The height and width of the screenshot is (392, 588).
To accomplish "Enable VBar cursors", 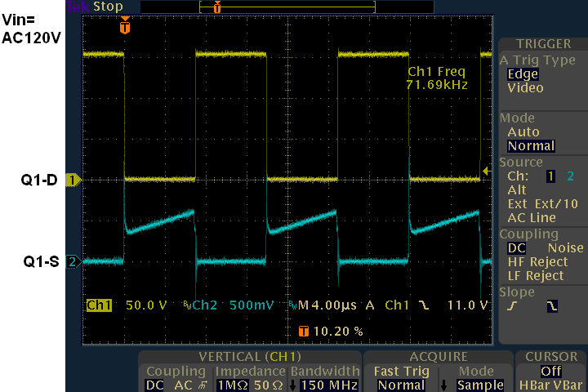I will [x=568, y=385].
